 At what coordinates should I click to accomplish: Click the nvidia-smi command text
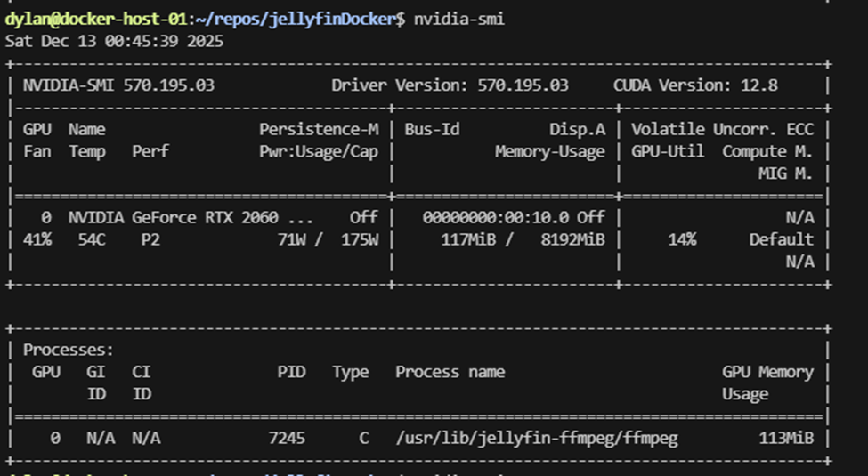(459, 19)
